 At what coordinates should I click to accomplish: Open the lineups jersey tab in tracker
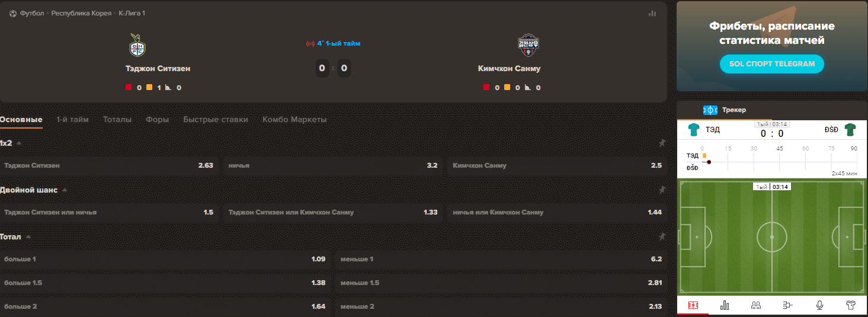coord(851,306)
